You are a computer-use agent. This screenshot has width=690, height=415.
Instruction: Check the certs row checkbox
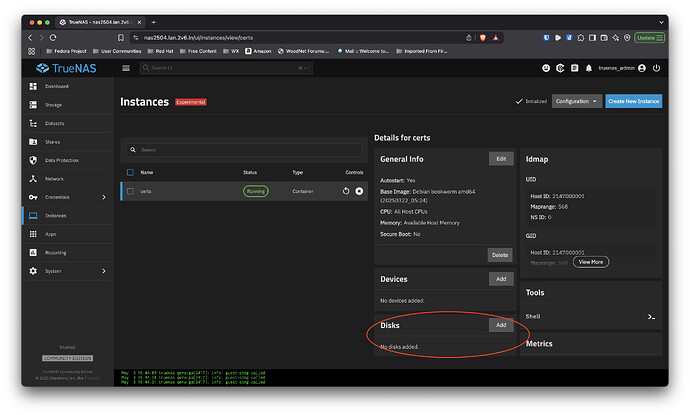click(130, 191)
